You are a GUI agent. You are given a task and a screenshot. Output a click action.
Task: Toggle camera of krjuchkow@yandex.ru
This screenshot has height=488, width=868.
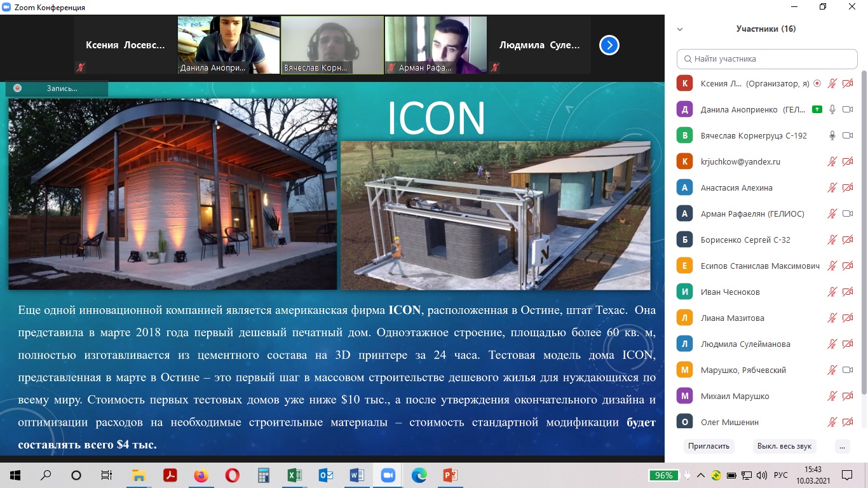coord(847,161)
